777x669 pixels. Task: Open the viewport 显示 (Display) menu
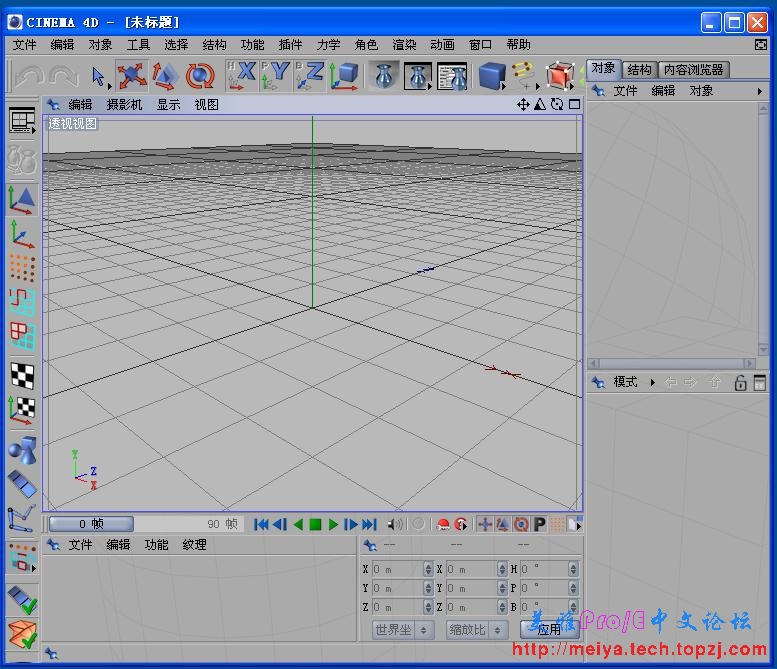168,105
